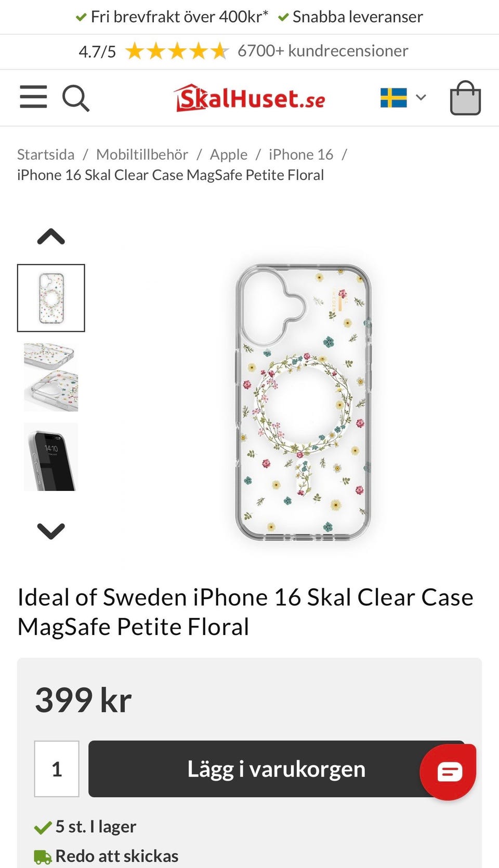Click the Swedish flag icon
The height and width of the screenshot is (868, 499).
(x=393, y=97)
